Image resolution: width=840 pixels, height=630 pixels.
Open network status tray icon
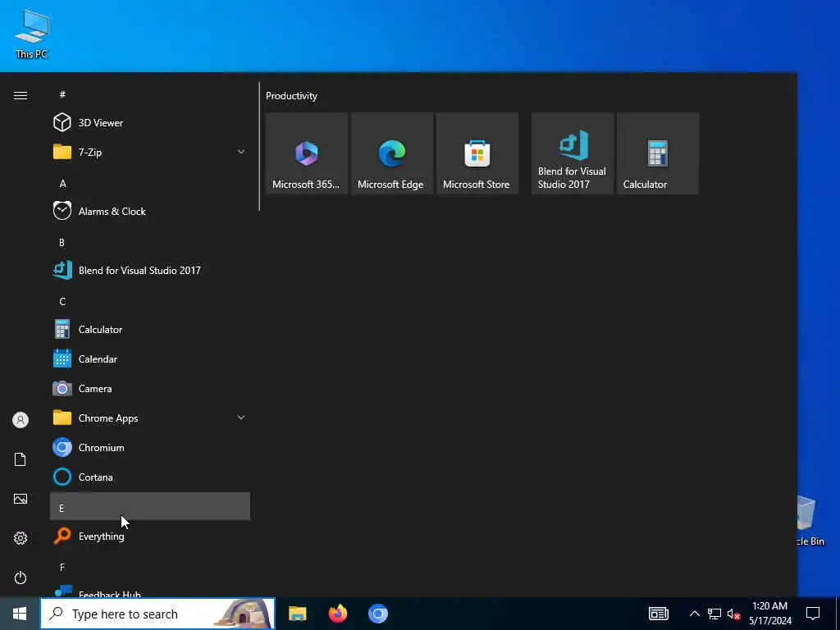[x=714, y=614]
